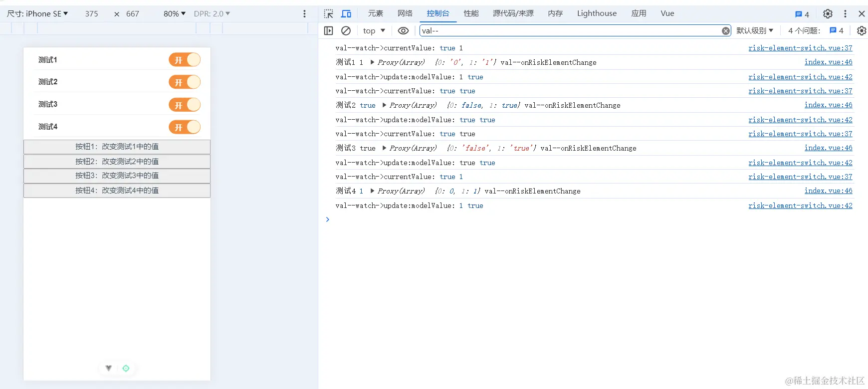Screen dimensions: 868x389
Task: Open the DevTools settings gear
Action: tap(828, 14)
